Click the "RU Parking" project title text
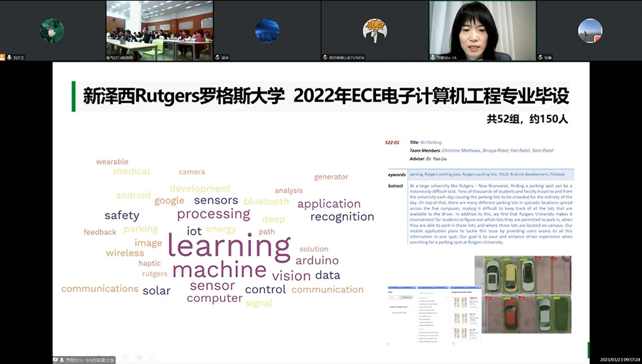 [430, 142]
